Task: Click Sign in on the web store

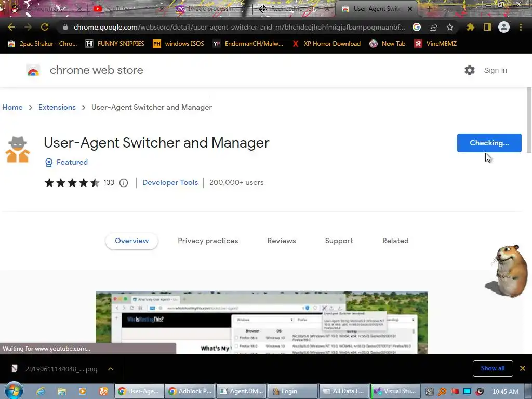Action: click(x=495, y=70)
